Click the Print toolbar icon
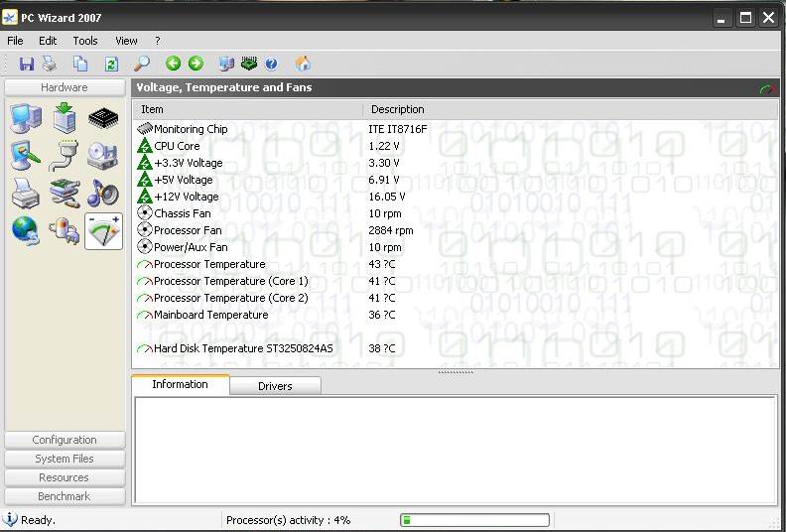Screen dimensions: 786x532 click(x=50, y=64)
